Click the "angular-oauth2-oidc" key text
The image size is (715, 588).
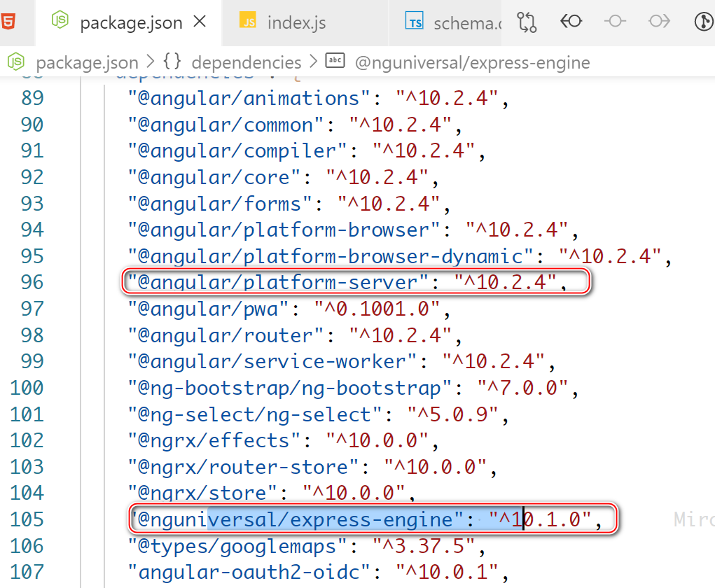(249, 572)
